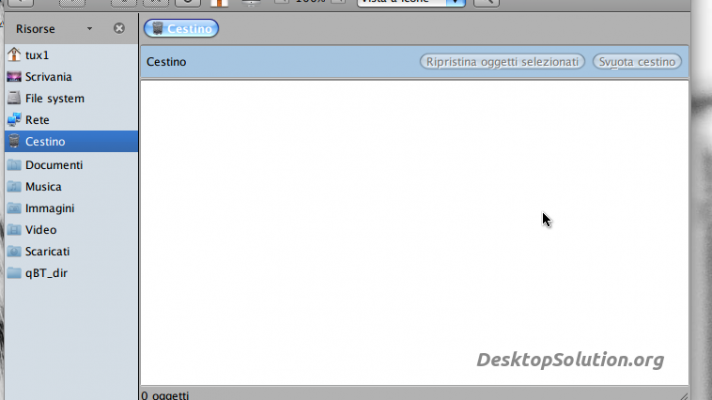Click Ripristina oggetti selezionati button

502,62
